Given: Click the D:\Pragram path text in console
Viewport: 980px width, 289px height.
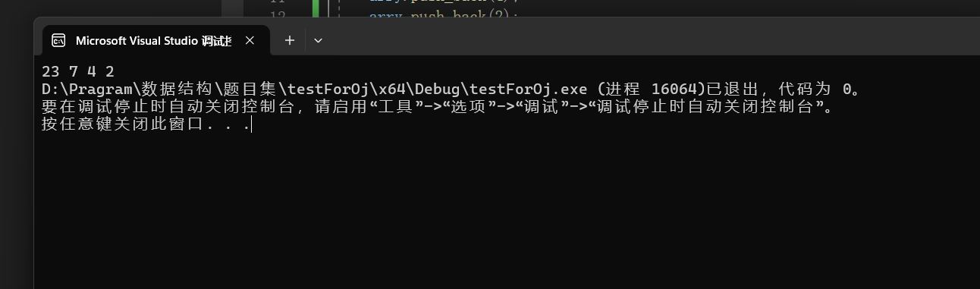Looking at the screenshot, I should (x=88, y=90).
